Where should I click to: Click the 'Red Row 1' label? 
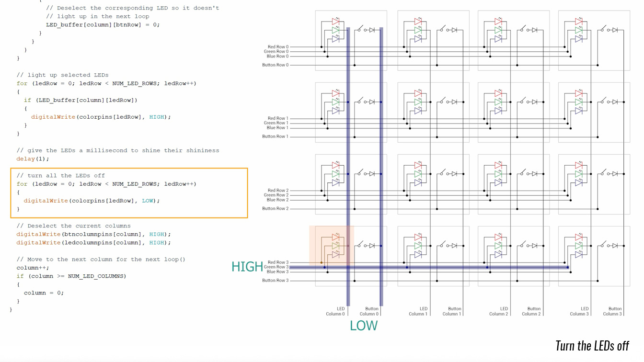278,118
